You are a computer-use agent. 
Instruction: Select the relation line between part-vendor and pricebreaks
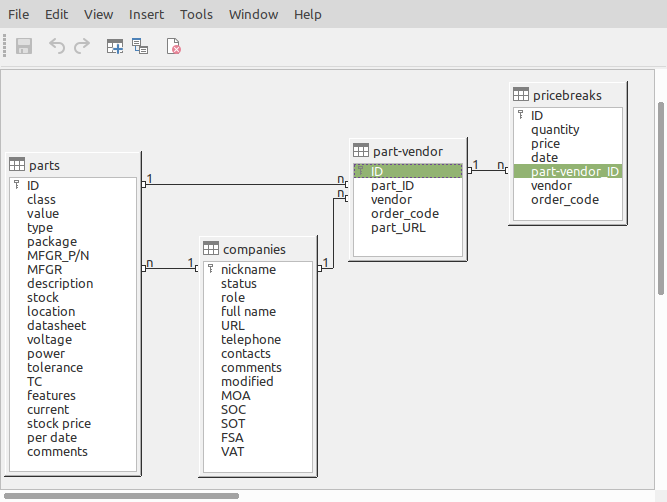(489, 170)
